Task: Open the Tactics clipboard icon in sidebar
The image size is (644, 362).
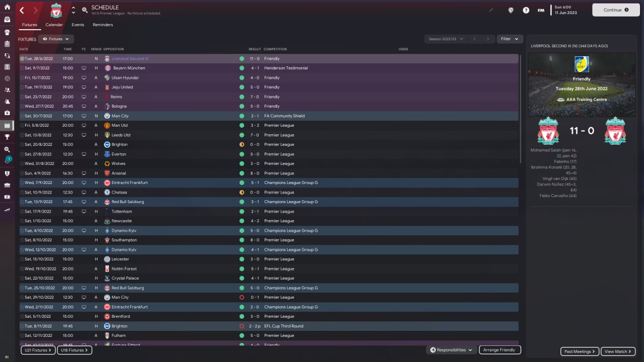Action: click(7, 44)
